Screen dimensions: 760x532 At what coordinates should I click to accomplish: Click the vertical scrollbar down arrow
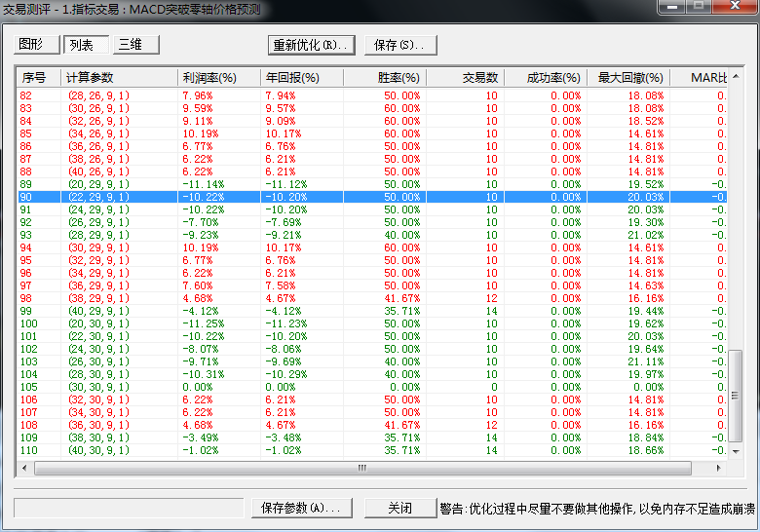736,451
